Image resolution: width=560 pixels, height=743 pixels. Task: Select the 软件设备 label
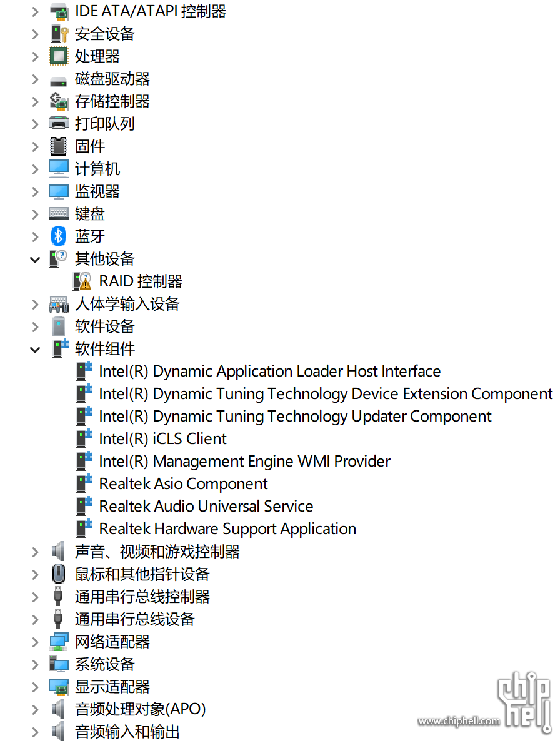pos(104,326)
